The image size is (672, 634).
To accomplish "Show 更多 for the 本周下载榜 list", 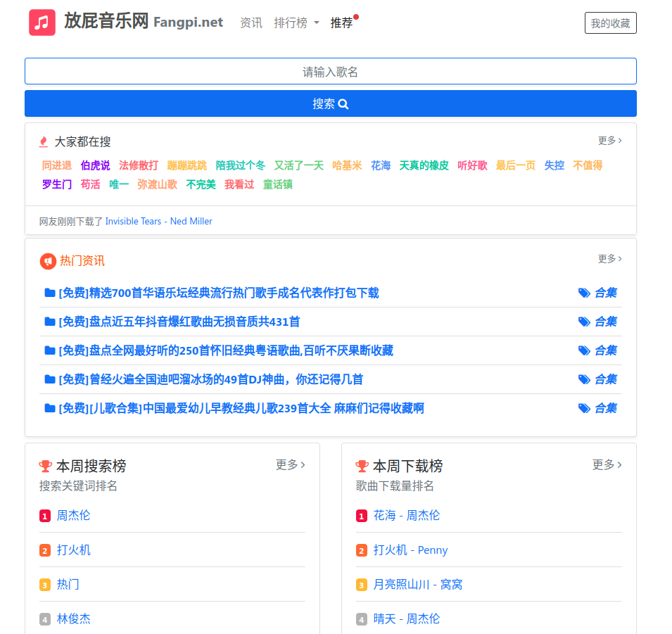I will pyautogui.click(x=607, y=464).
